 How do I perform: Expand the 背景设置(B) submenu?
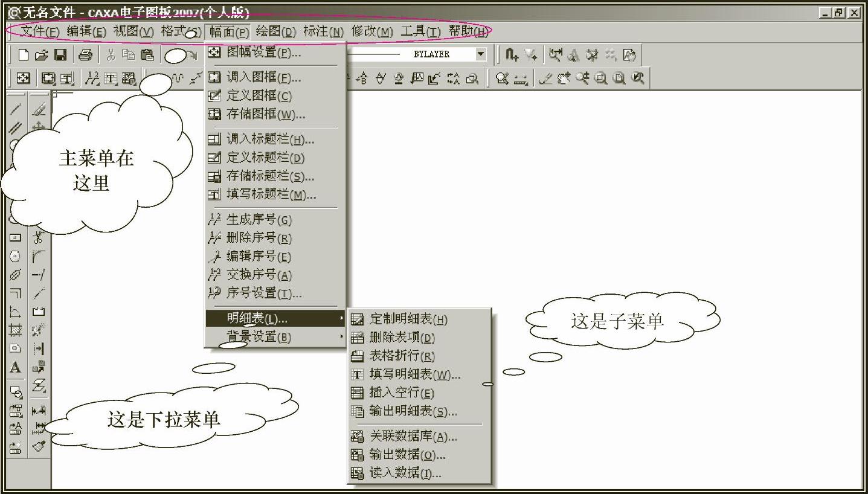click(275, 336)
